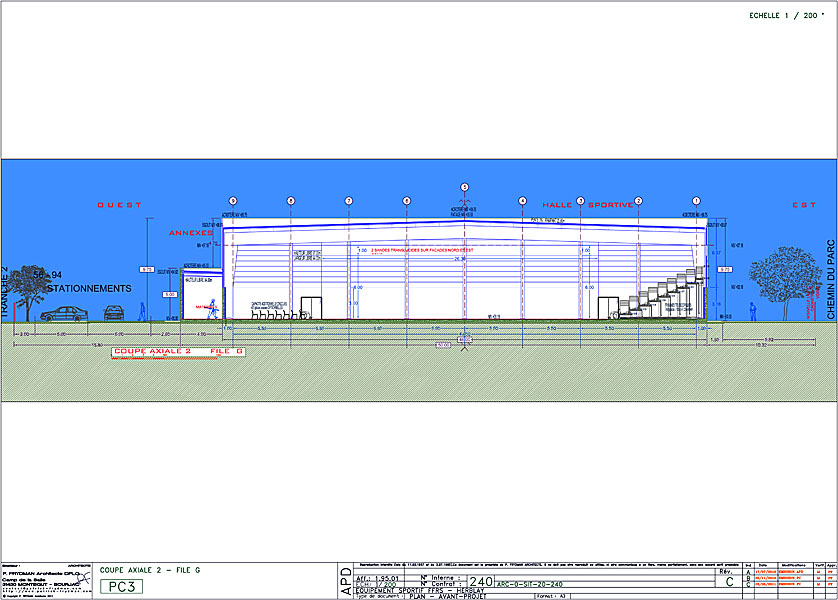838x600 pixels.
Task: Click the red ANNEXES label
Action: click(x=191, y=232)
